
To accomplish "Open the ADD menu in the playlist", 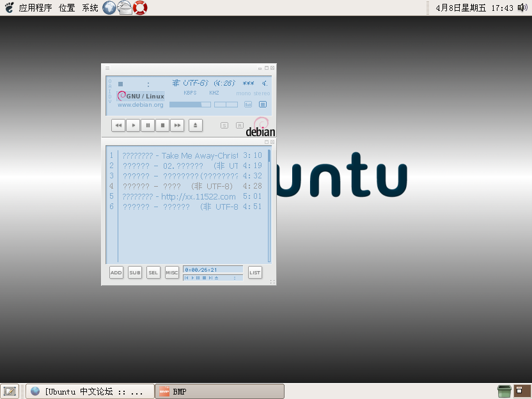I will pyautogui.click(x=116, y=272).
